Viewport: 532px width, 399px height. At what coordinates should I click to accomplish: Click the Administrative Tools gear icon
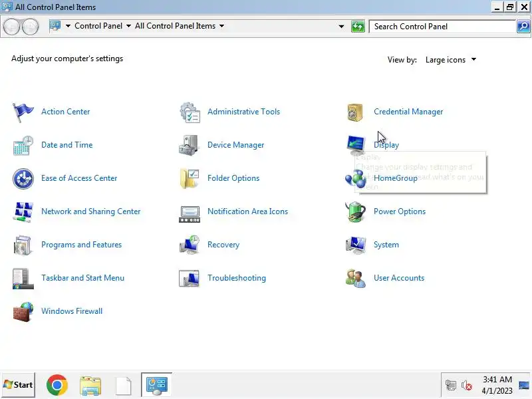coord(190,112)
